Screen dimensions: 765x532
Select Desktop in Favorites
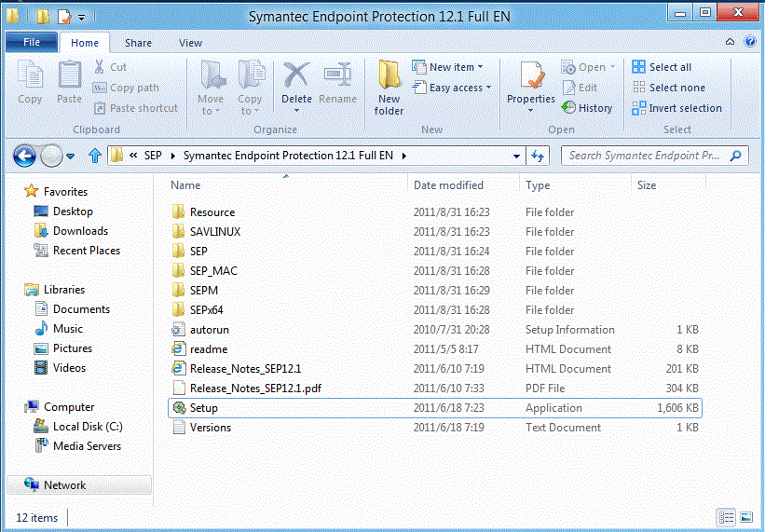[63, 211]
